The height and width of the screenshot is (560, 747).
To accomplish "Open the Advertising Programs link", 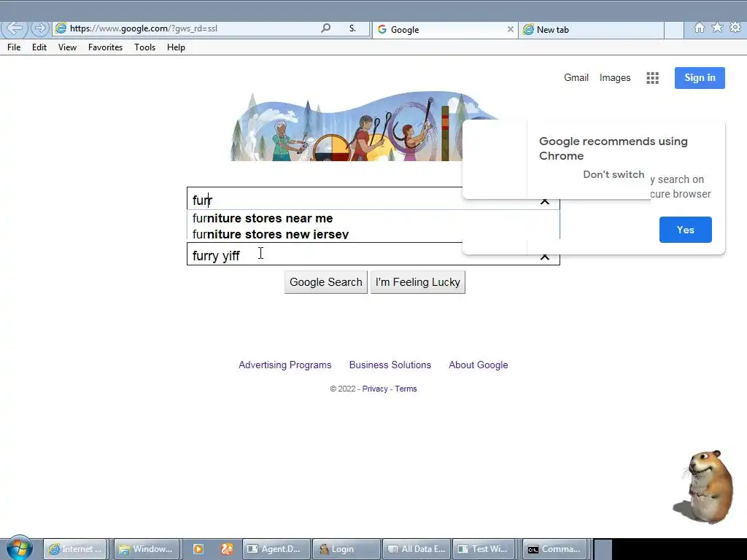I will pyautogui.click(x=285, y=365).
